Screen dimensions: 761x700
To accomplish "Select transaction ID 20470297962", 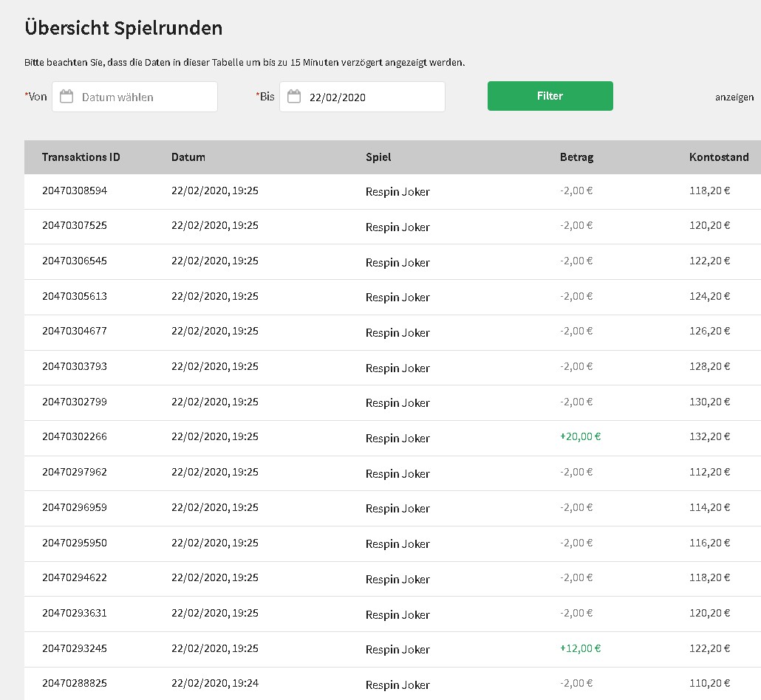I will [x=75, y=472].
